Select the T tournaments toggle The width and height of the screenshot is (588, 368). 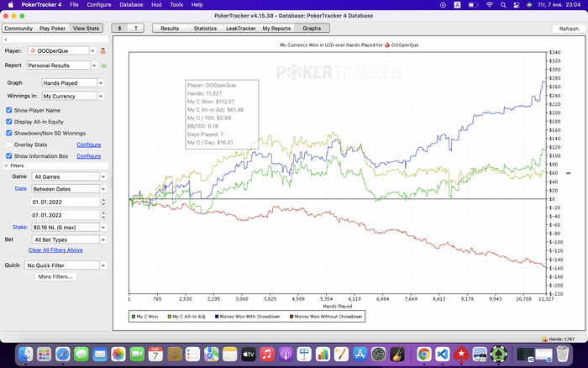pos(136,28)
